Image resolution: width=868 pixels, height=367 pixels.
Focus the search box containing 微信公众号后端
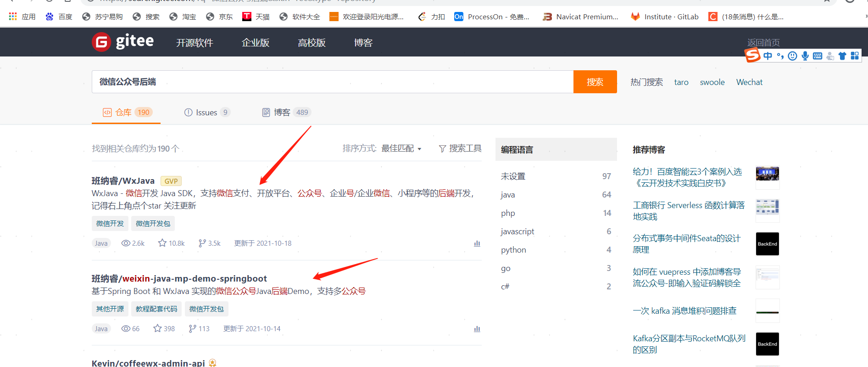point(333,82)
